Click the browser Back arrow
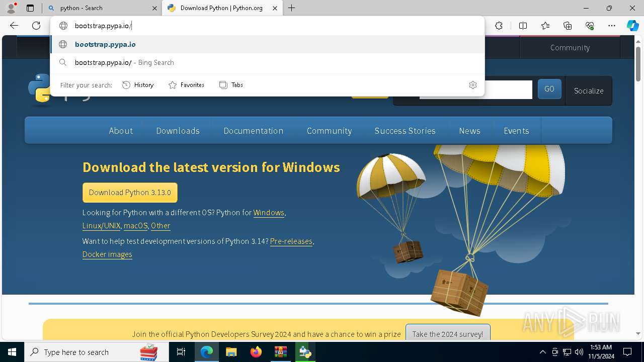 coord(14,26)
